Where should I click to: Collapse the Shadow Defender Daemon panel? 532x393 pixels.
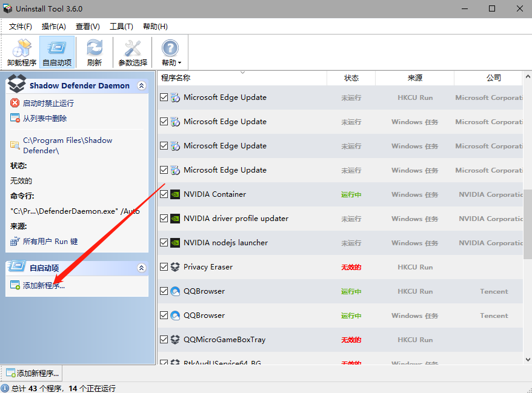141,85
